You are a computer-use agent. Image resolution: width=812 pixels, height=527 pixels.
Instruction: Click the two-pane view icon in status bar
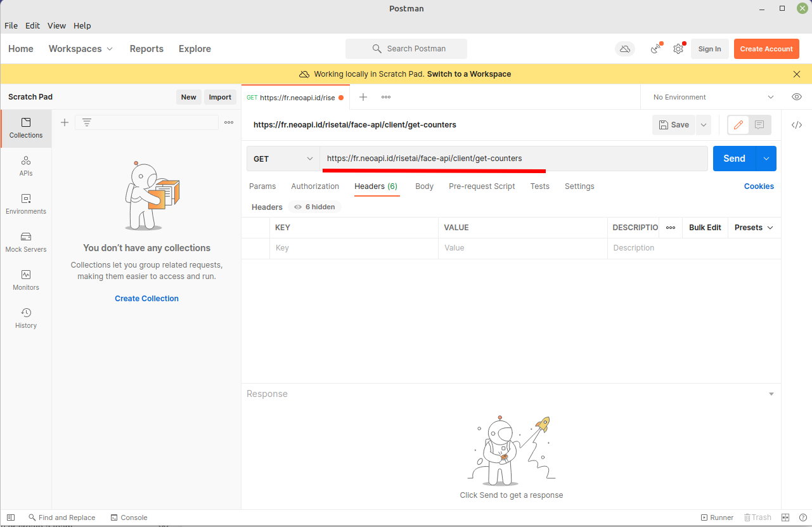tap(785, 517)
